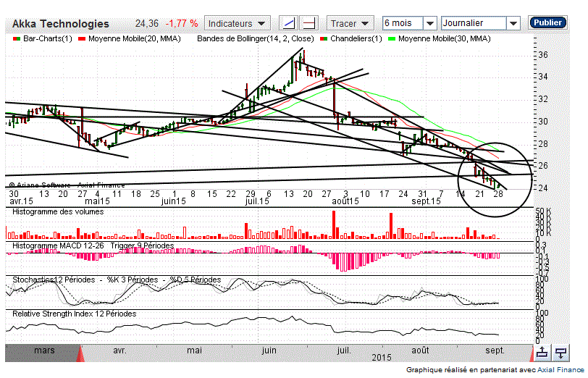This screenshot has height=378, width=588.
Task: Click the 36 price axis label
Action: pyautogui.click(x=542, y=55)
